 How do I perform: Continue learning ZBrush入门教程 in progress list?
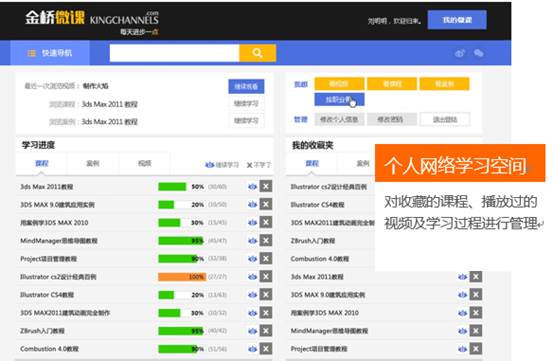pyautogui.click(x=252, y=331)
